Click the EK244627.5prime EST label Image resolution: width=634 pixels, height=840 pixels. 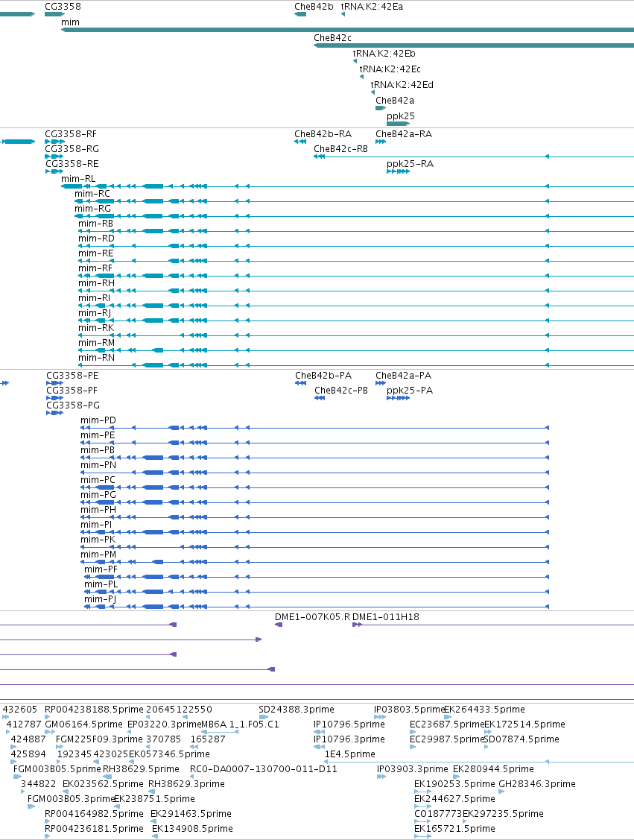[454, 798]
